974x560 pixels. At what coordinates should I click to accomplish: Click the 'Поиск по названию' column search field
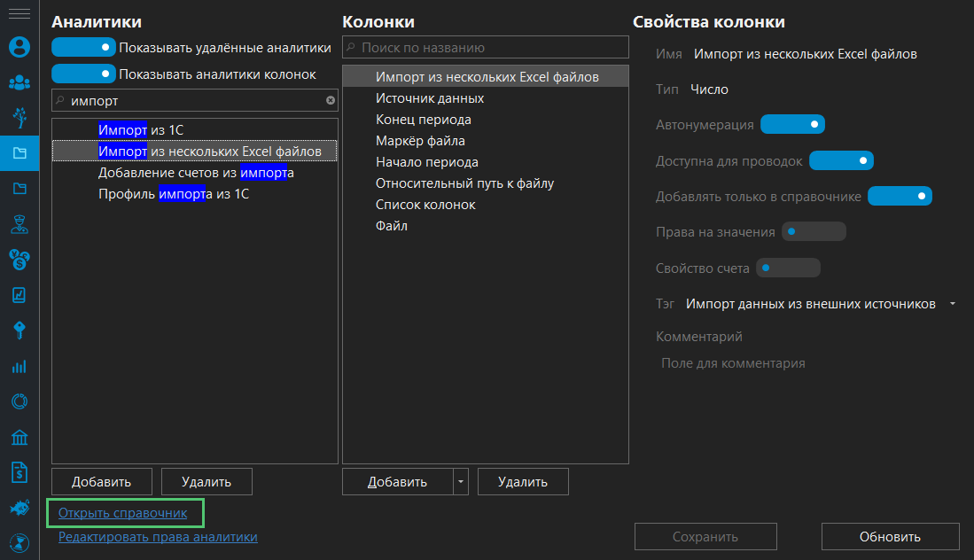coord(492,47)
